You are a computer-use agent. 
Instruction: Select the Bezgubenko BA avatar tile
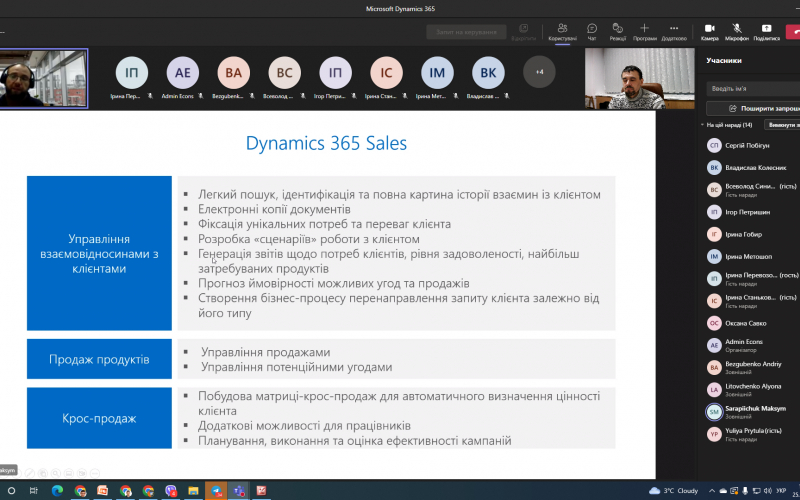click(x=234, y=73)
